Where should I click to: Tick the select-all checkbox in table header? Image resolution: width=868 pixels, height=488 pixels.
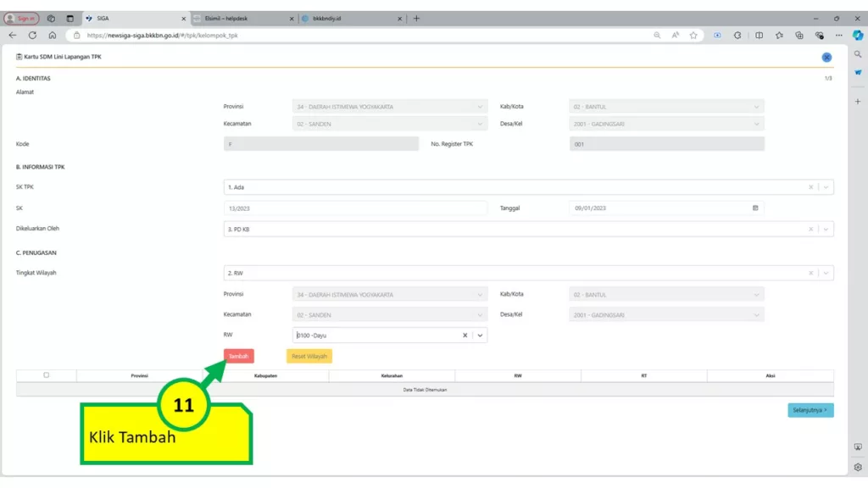(x=47, y=375)
